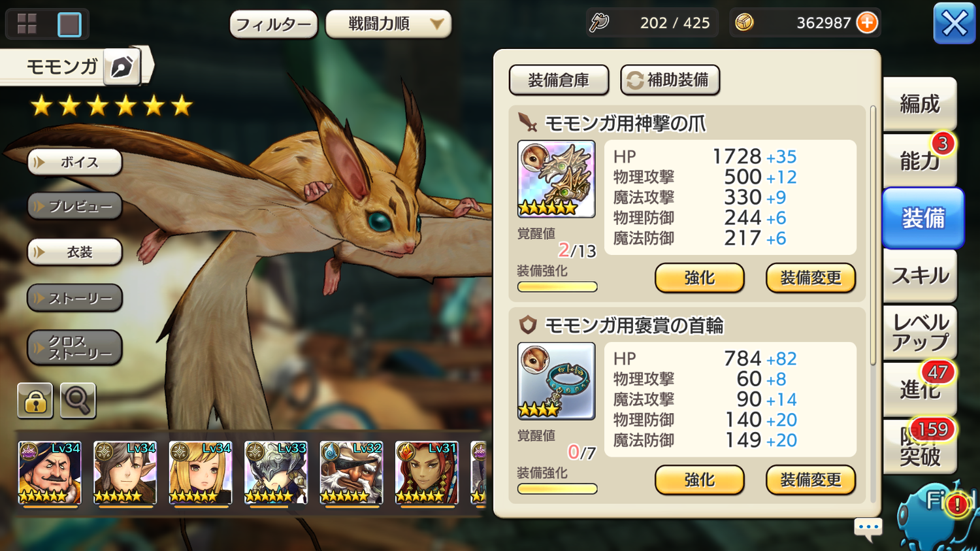Open the 装備倉庫 equipment storage
980x551 pixels.
click(559, 80)
